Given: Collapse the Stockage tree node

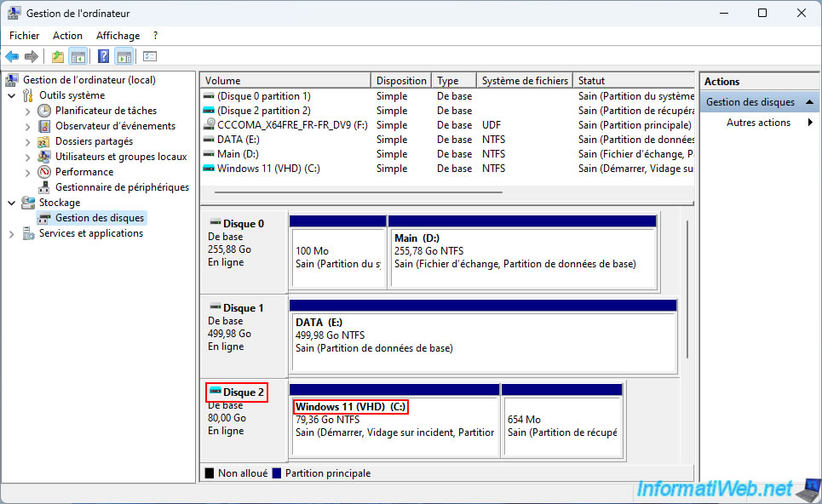Looking at the screenshot, I should [12, 203].
